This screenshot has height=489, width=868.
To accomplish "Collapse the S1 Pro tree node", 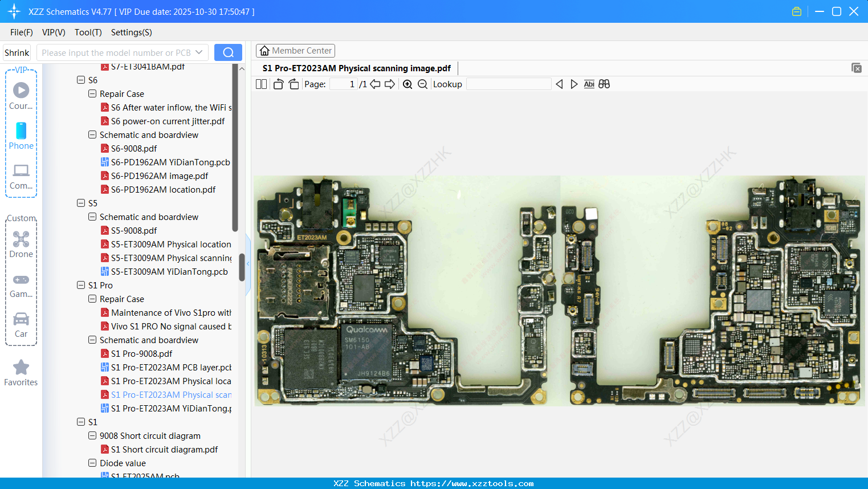I will tap(81, 285).
